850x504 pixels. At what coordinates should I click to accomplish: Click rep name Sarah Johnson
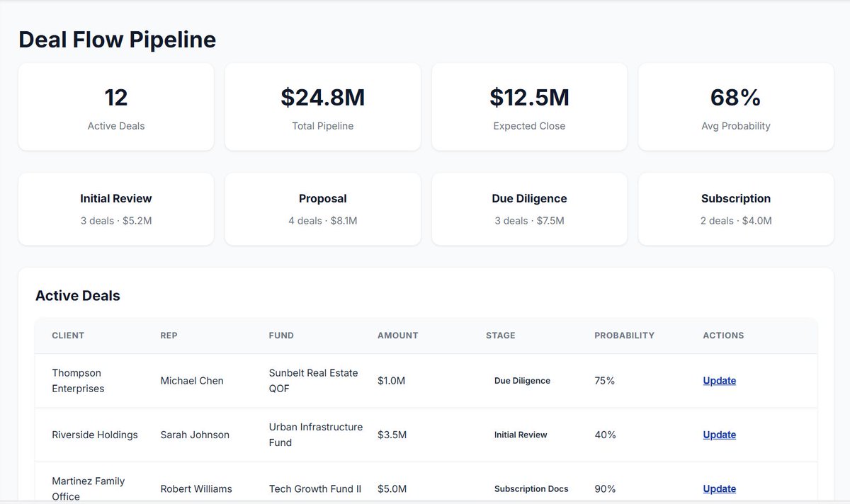(x=195, y=435)
